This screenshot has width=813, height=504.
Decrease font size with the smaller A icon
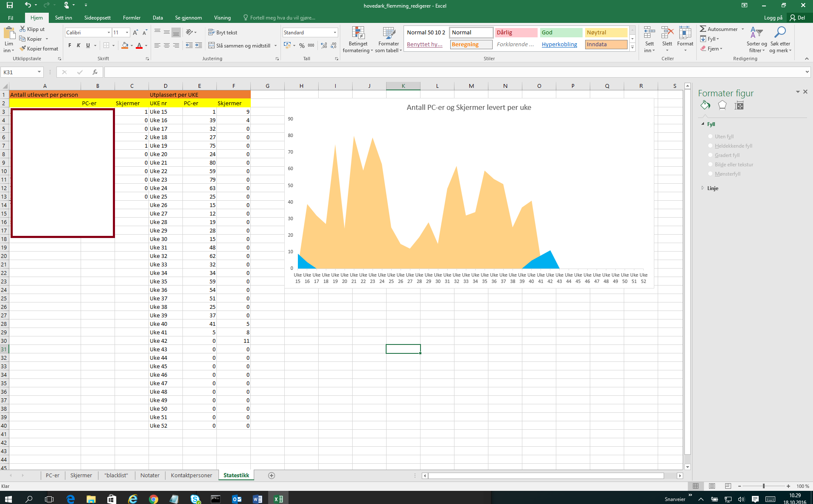pyautogui.click(x=145, y=33)
